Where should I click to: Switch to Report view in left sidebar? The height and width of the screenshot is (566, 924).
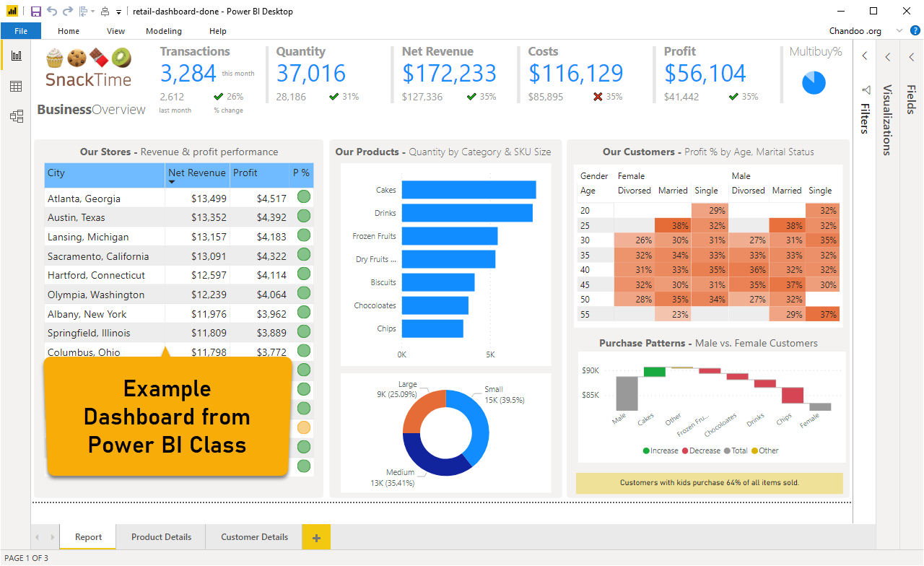pyautogui.click(x=16, y=56)
